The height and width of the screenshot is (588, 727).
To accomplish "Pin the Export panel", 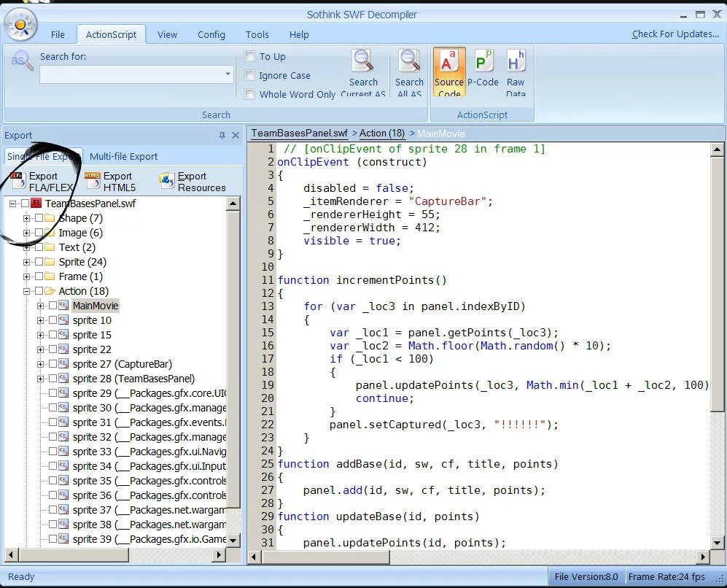I will 222,136.
